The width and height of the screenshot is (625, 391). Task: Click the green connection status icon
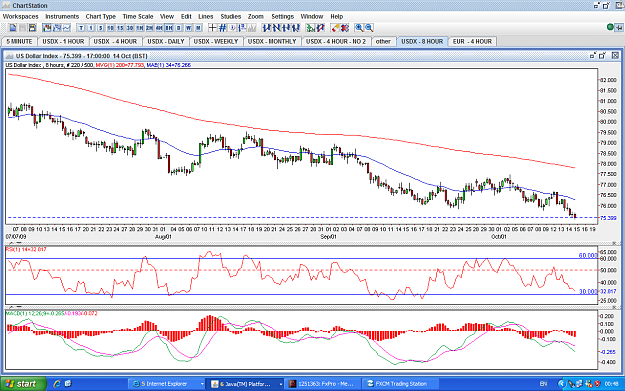point(610,27)
